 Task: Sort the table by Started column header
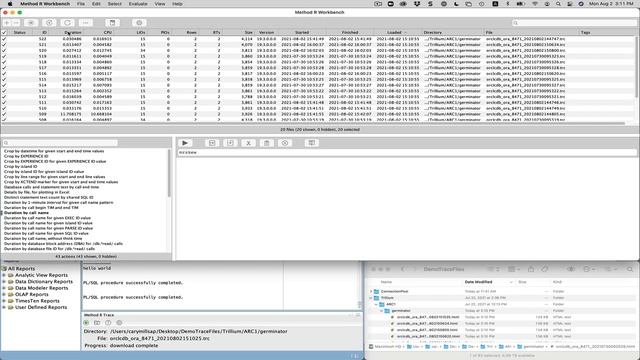click(302, 32)
